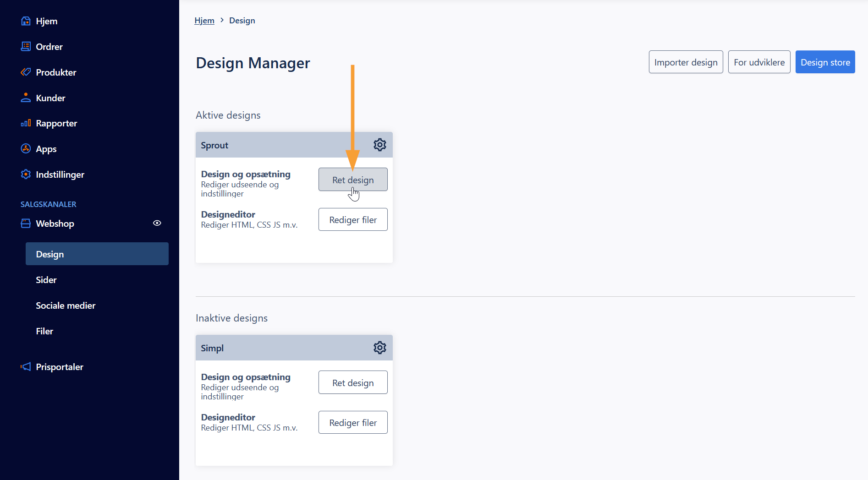868x480 pixels.
Task: Click the Hjem house icon in sidebar
Action: pos(26,21)
